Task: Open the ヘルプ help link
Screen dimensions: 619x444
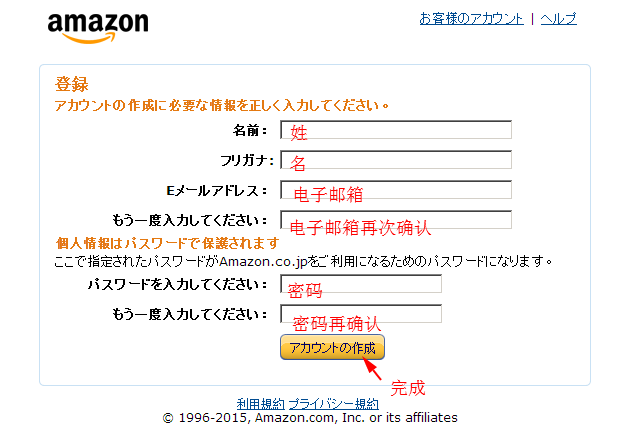Action: pos(558,19)
